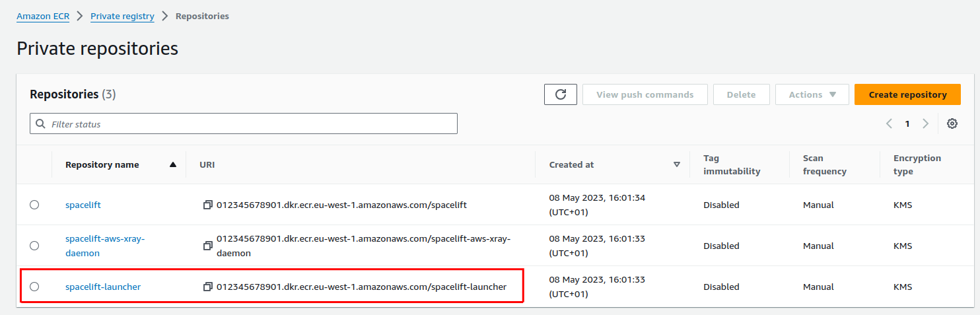Image resolution: width=980 pixels, height=315 pixels.
Task: Sort by Repository name column
Action: 102,164
